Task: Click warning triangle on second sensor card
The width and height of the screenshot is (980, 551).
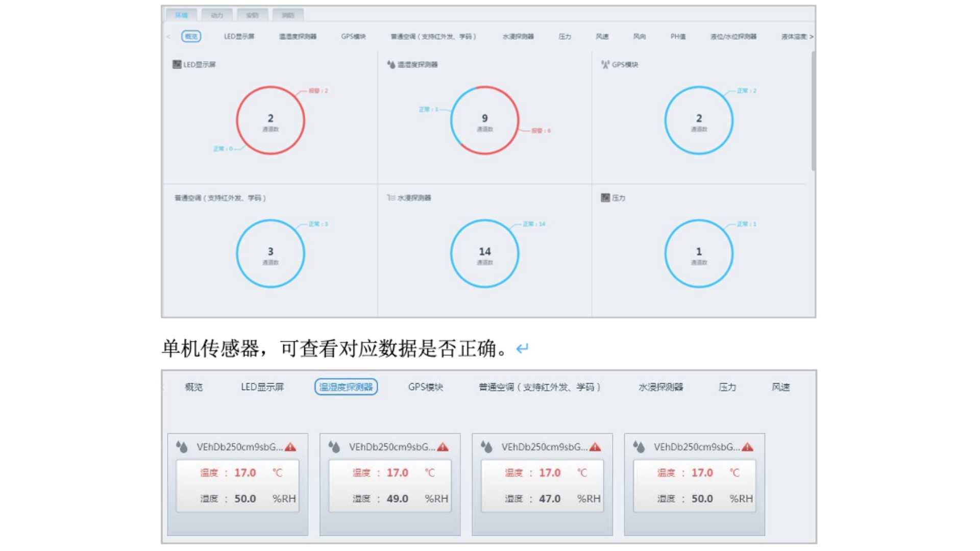Action: [x=443, y=447]
